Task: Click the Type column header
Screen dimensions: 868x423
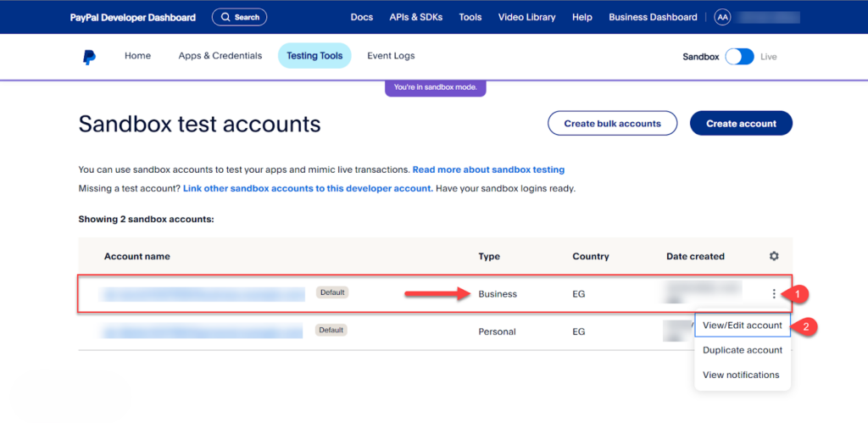Action: pyautogui.click(x=489, y=257)
